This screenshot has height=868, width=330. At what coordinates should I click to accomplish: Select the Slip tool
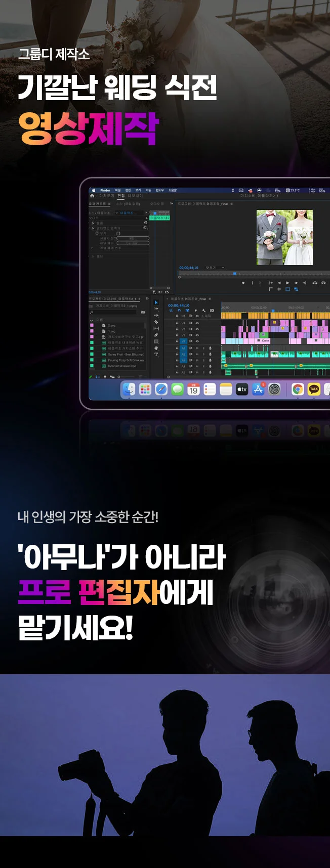click(156, 328)
